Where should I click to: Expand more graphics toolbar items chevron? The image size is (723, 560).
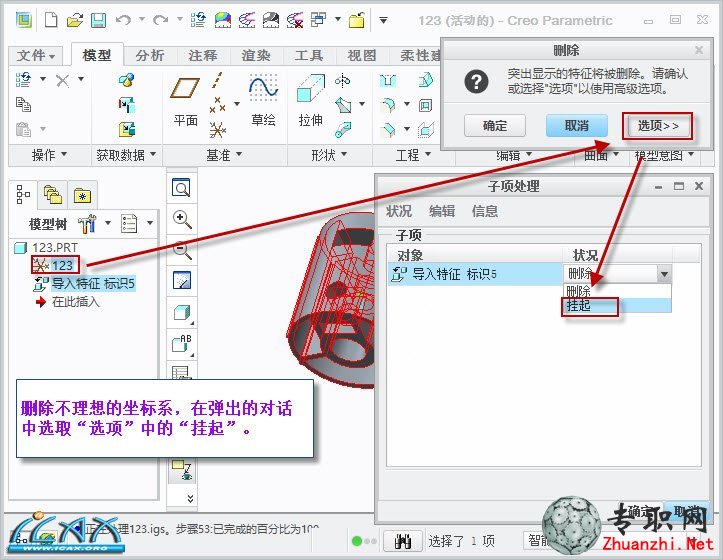coord(190,498)
